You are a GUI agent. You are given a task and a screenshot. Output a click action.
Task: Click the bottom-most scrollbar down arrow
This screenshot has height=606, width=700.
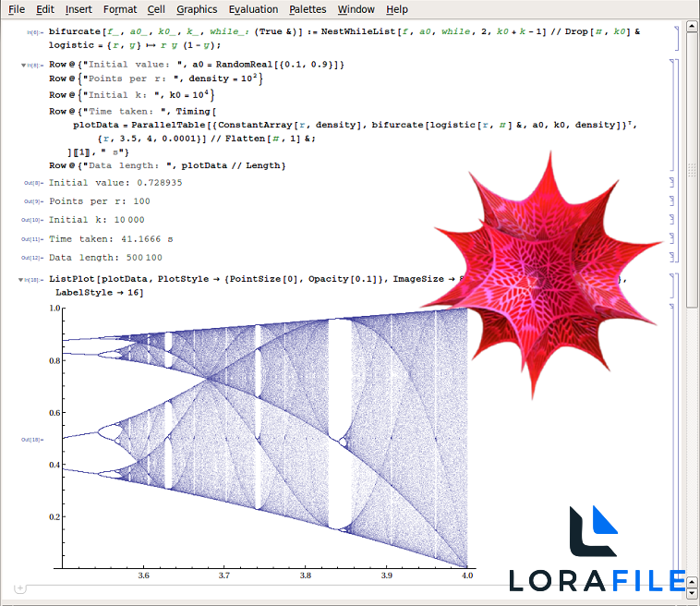(x=692, y=593)
